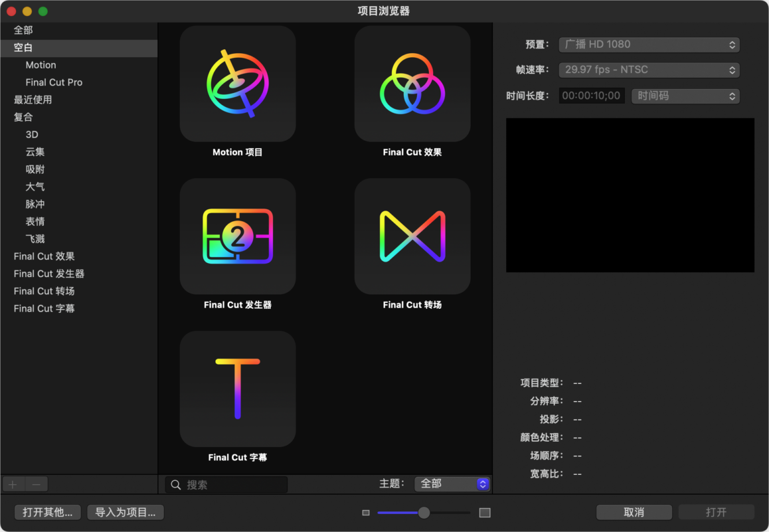Select the Final Cut 发生器 icon
This screenshot has width=769, height=532.
[x=238, y=236]
